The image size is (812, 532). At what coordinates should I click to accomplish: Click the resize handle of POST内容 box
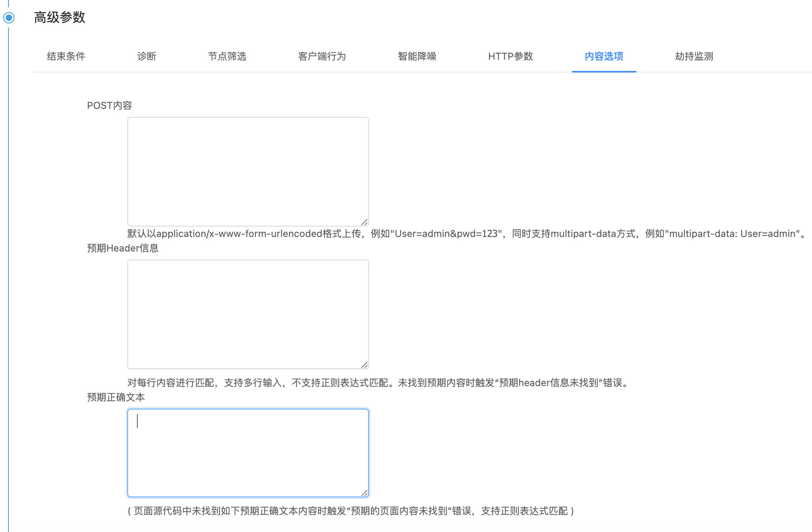[x=365, y=221]
